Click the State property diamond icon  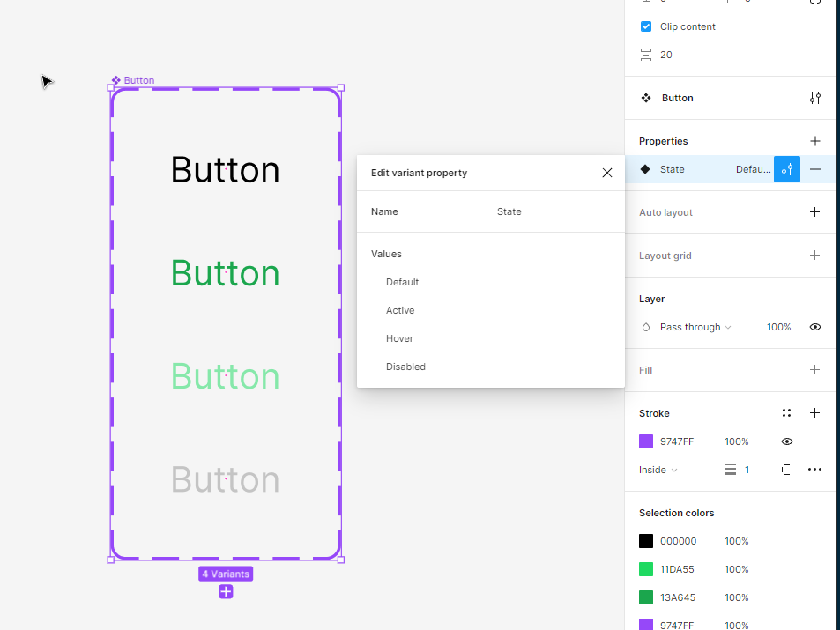tap(645, 169)
